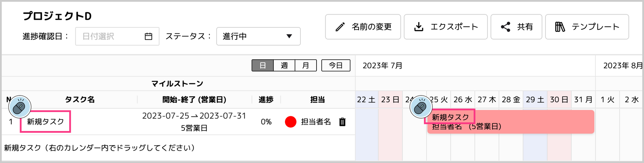Switch timeline to 月 view
The height and width of the screenshot is (163, 644).
click(x=306, y=66)
